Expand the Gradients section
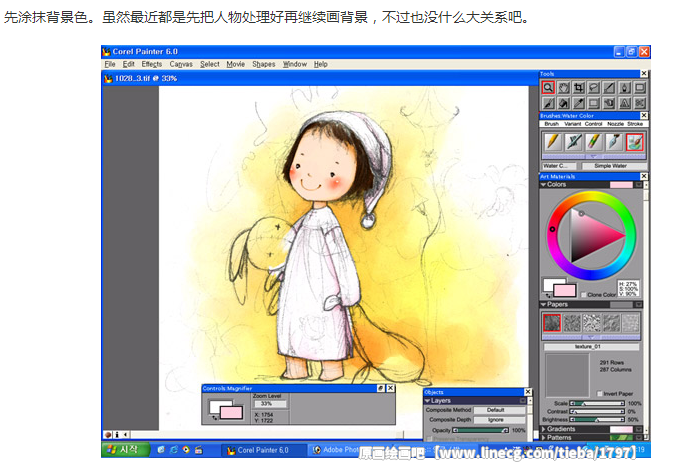This screenshot has height=472, width=677. [x=543, y=429]
